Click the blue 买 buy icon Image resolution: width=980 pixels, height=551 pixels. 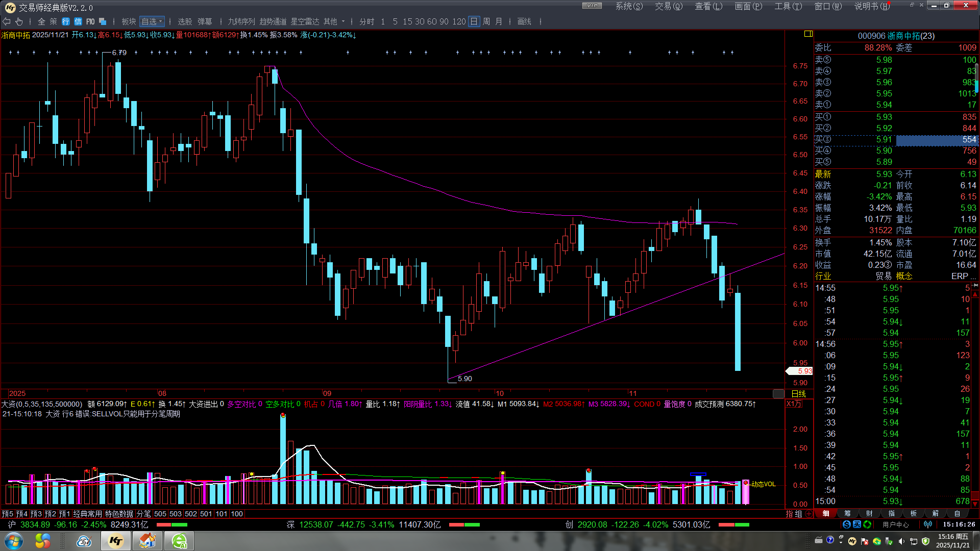857,524
